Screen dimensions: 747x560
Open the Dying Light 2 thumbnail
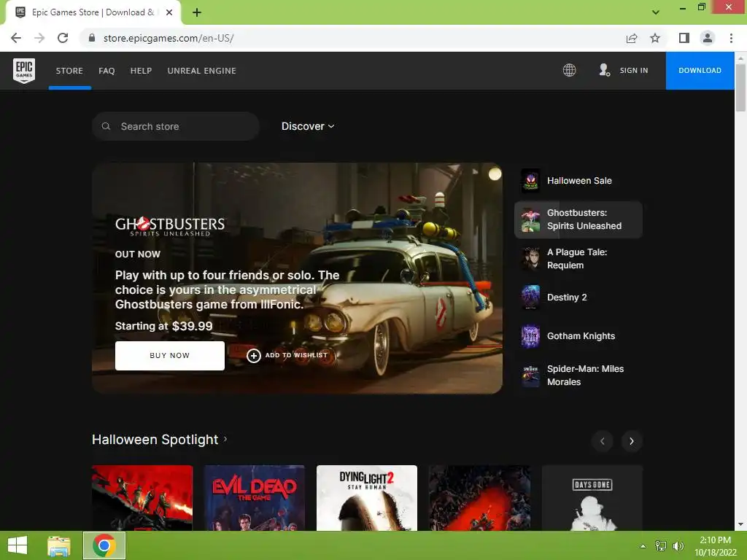[x=367, y=497]
